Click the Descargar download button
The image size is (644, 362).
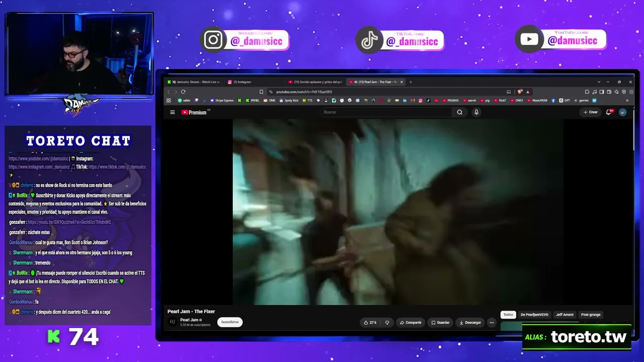(x=470, y=322)
